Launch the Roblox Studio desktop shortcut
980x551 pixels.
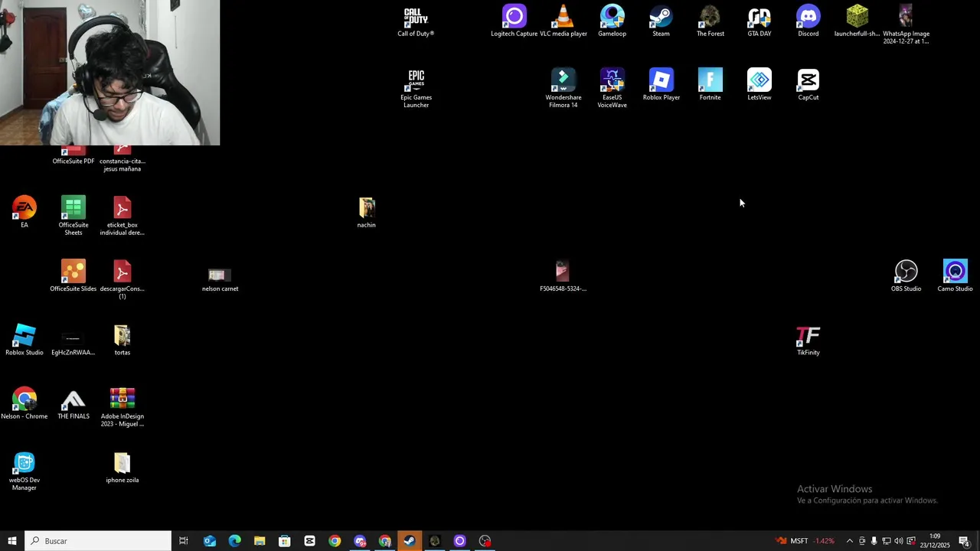click(24, 340)
